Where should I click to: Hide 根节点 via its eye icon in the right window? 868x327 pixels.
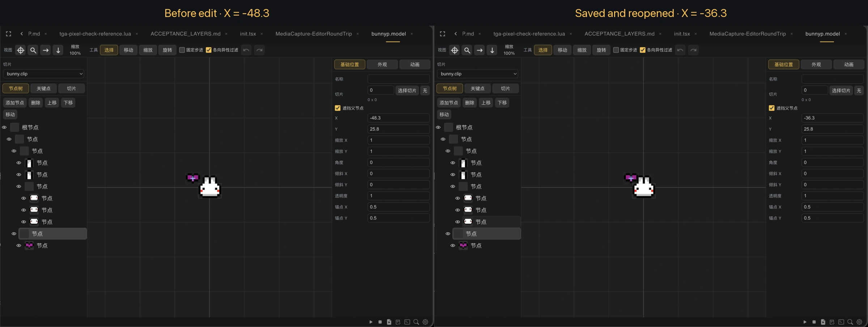tap(438, 127)
